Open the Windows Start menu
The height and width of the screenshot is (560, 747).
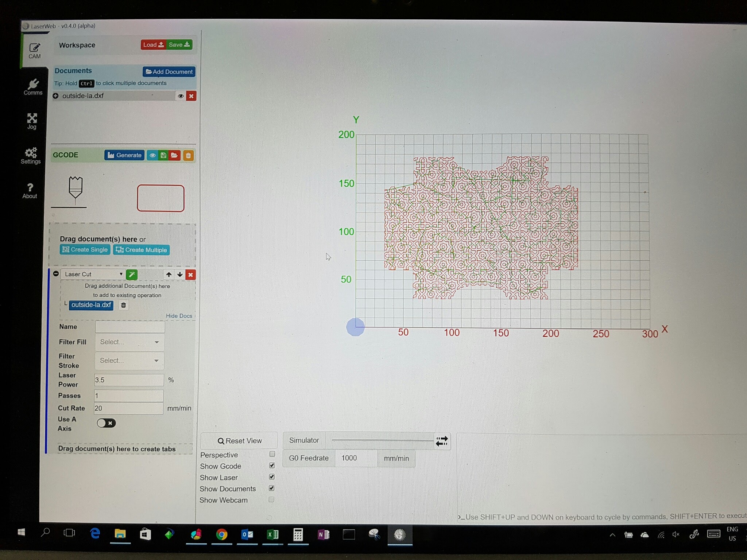(x=21, y=533)
